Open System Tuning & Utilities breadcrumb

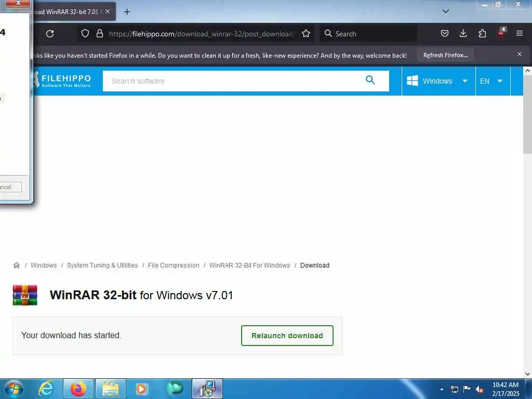[102, 265]
